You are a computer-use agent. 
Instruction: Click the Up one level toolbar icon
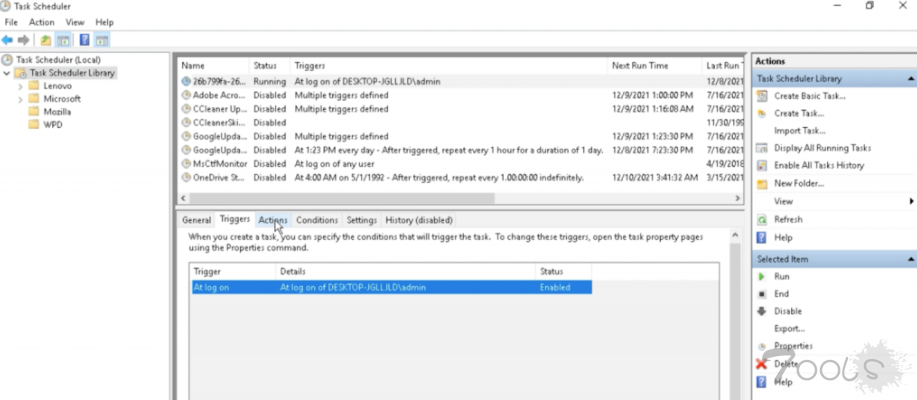46,40
